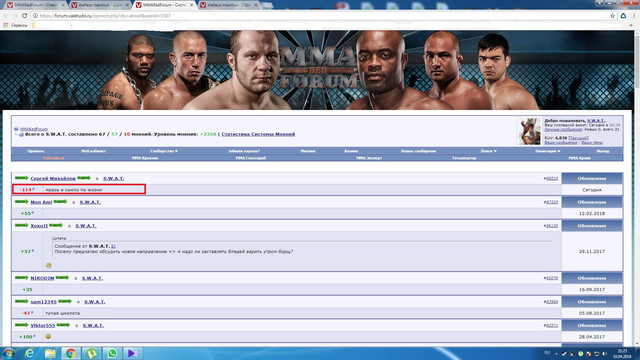Click the site info icon in address bar

[35, 16]
